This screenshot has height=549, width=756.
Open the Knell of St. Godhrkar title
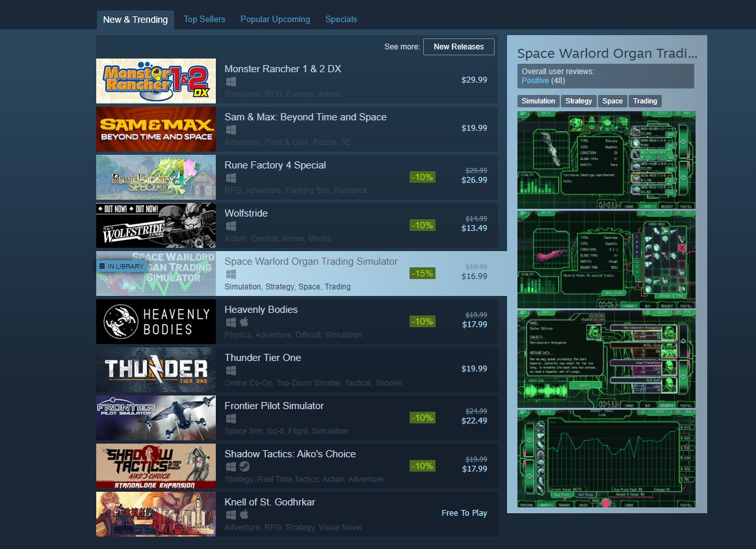(270, 502)
